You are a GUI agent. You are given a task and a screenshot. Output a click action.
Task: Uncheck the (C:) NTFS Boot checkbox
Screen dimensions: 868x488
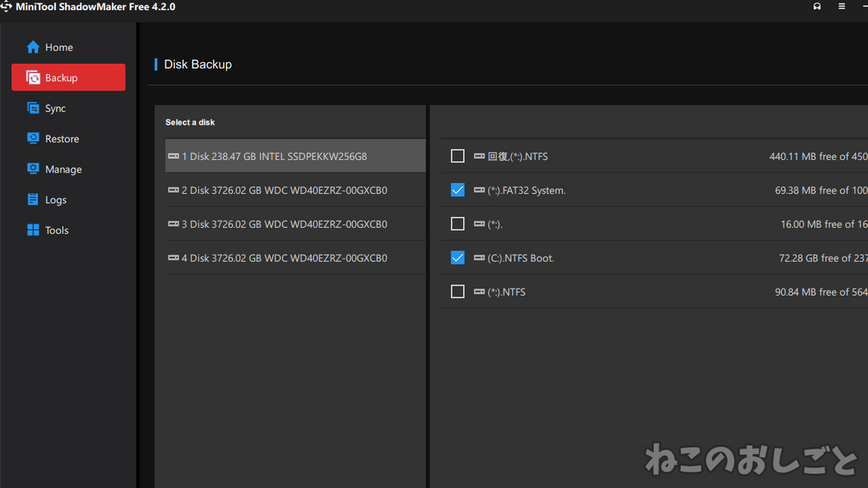pos(457,258)
